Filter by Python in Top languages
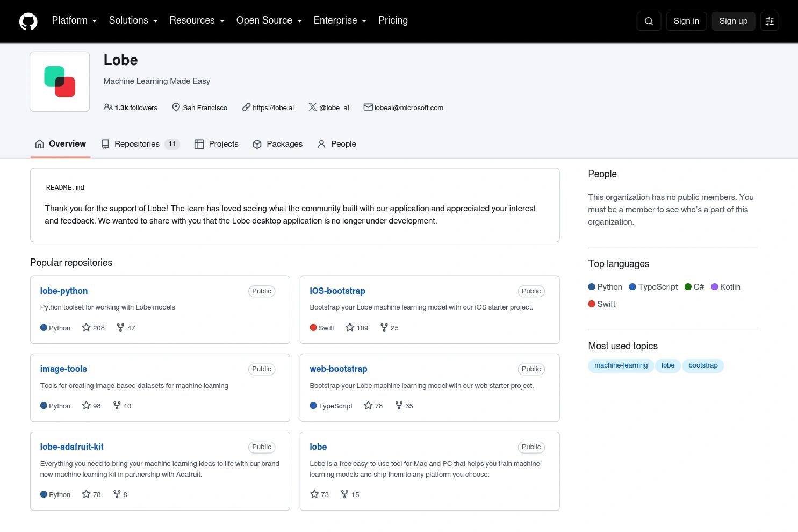This screenshot has height=532, width=798. pyautogui.click(x=605, y=287)
